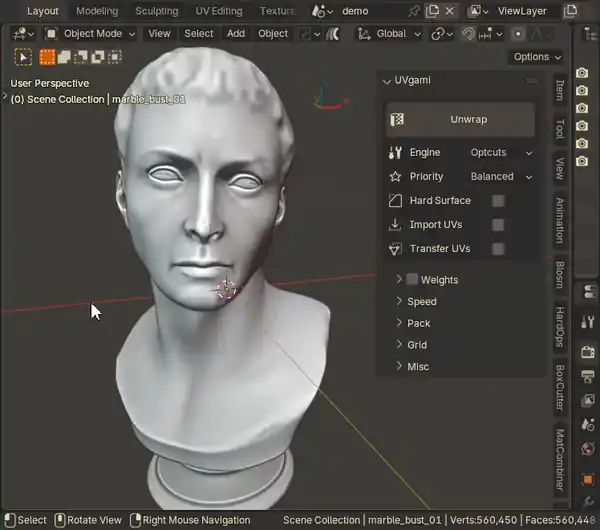Enable the proportional editing circle icon

[x=518, y=34]
